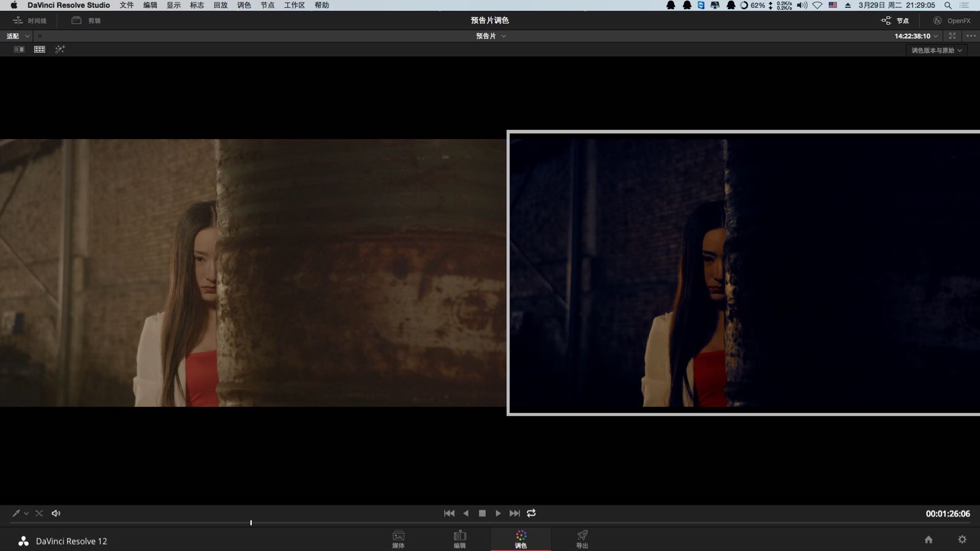Click the TeamViewer menu bar icon
The image size is (980, 551).
coord(701,5)
